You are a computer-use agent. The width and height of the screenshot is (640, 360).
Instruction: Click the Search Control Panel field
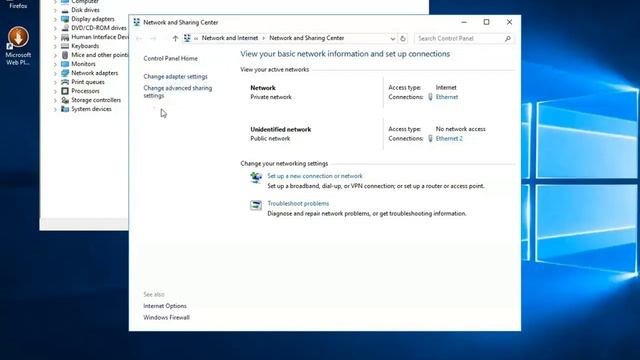463,38
